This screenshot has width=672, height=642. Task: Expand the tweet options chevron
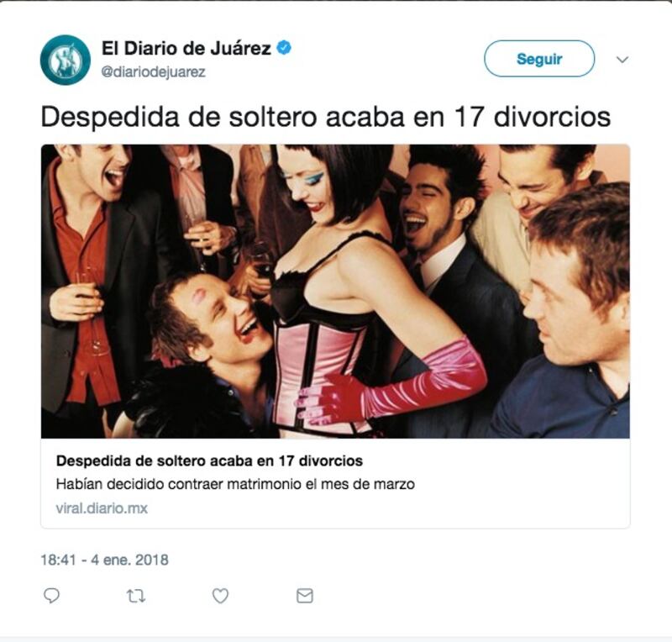622,59
